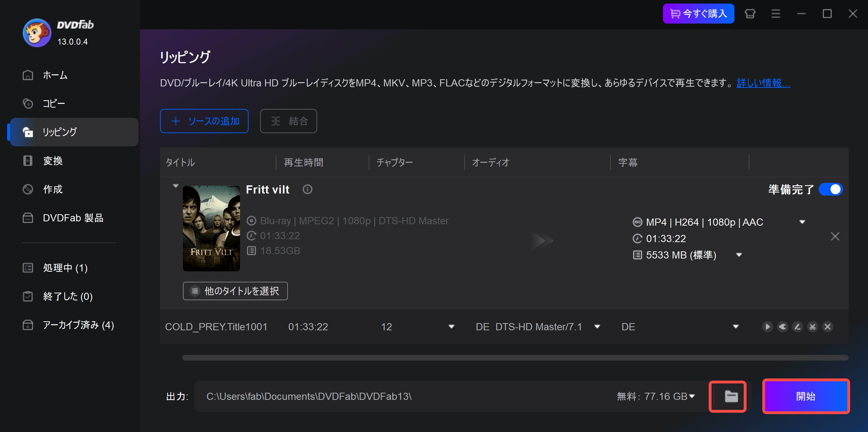This screenshot has height=432, width=868.
Task: Click the 01:33:22 duration in COLD_PREY row
Action: (x=308, y=327)
